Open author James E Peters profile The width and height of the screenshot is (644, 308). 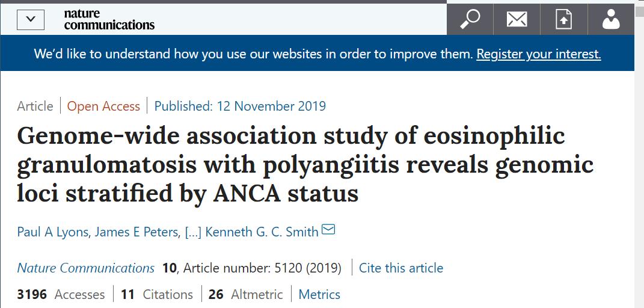click(x=136, y=232)
